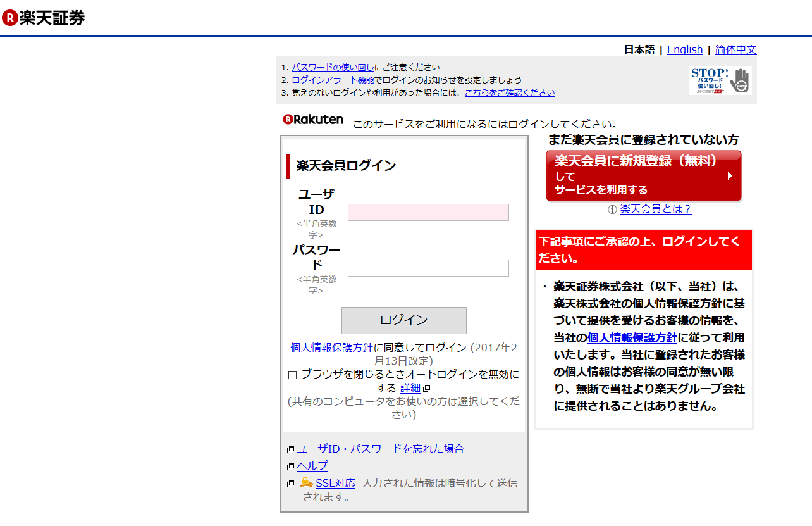The height and width of the screenshot is (526, 812).
Task: Click the popup icon before ヘルプ
Action: (x=290, y=467)
